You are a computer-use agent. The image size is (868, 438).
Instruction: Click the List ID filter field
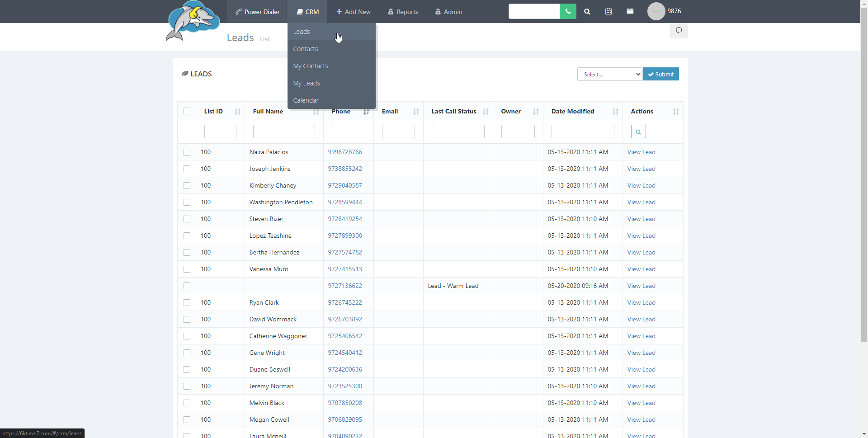pos(220,132)
